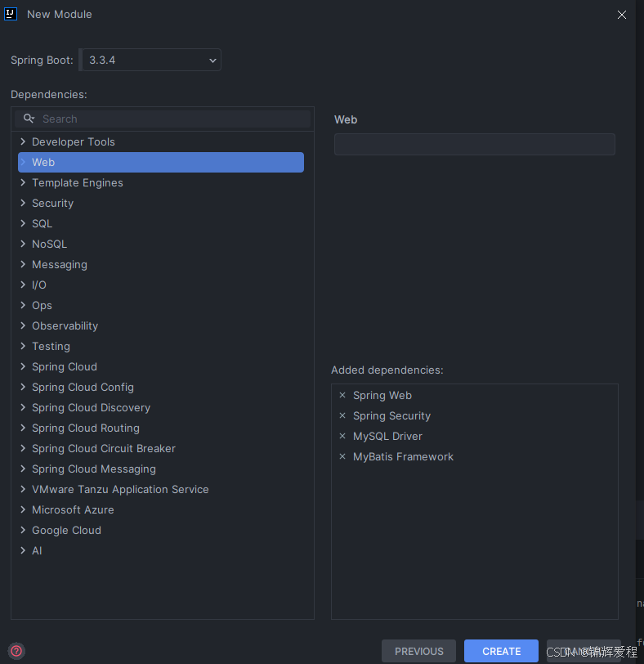The image size is (644, 664).
Task: Expand the Spring Cloud Routing chevron
Action: [x=23, y=428]
